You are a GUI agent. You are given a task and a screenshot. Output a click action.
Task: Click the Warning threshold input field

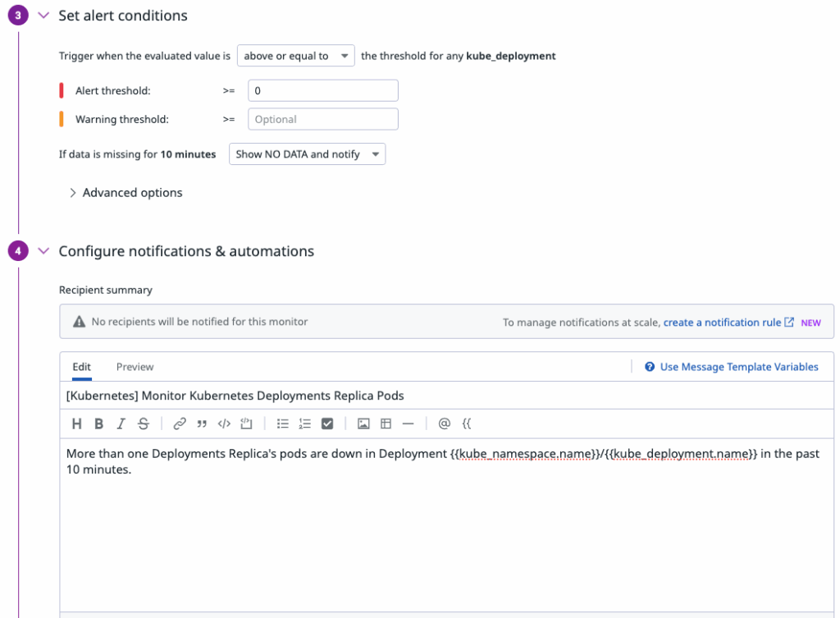click(x=322, y=119)
